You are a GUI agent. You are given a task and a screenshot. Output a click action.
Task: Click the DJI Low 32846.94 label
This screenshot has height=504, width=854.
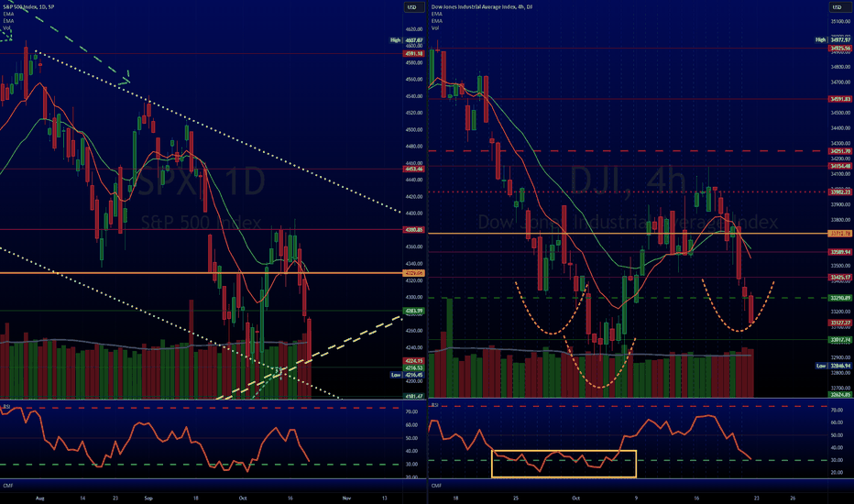[833, 366]
